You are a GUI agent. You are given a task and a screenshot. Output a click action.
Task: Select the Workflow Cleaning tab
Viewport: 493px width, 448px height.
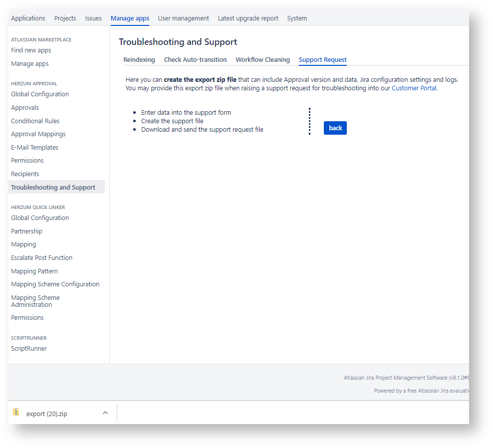tap(262, 60)
